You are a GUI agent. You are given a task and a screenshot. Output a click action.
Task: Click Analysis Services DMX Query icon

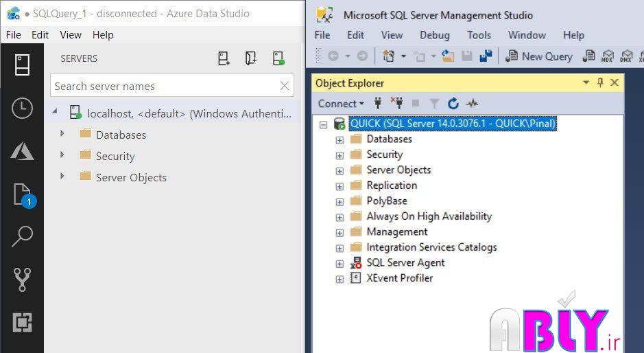[626, 56]
